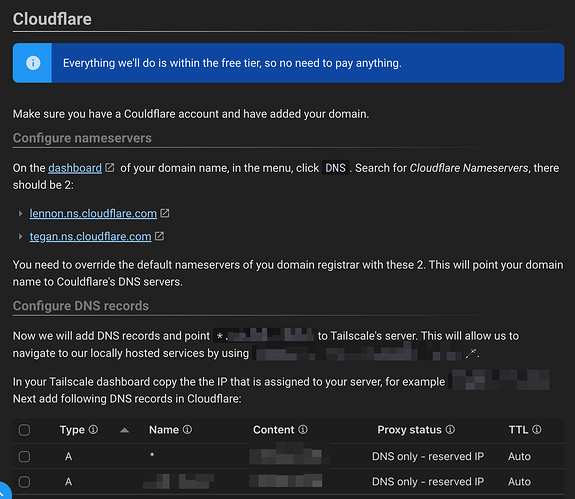575x499 pixels.
Task: Click the blue circular button at bottom-left corner
Action: click(3, 492)
